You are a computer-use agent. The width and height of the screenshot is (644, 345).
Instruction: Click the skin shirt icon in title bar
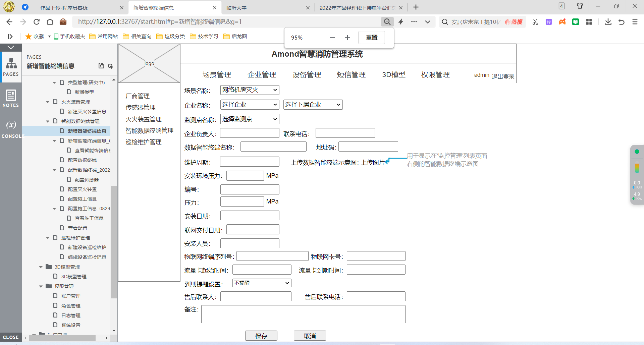click(x=580, y=6)
